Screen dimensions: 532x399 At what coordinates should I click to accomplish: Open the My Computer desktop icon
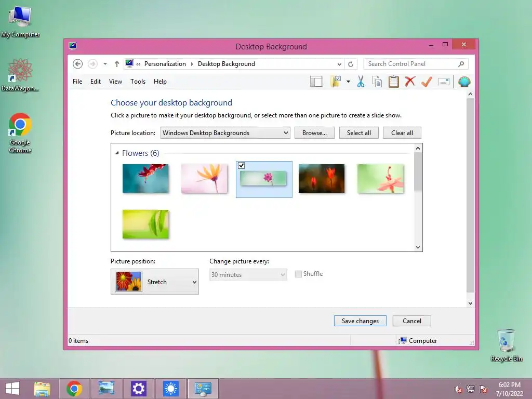click(20, 21)
